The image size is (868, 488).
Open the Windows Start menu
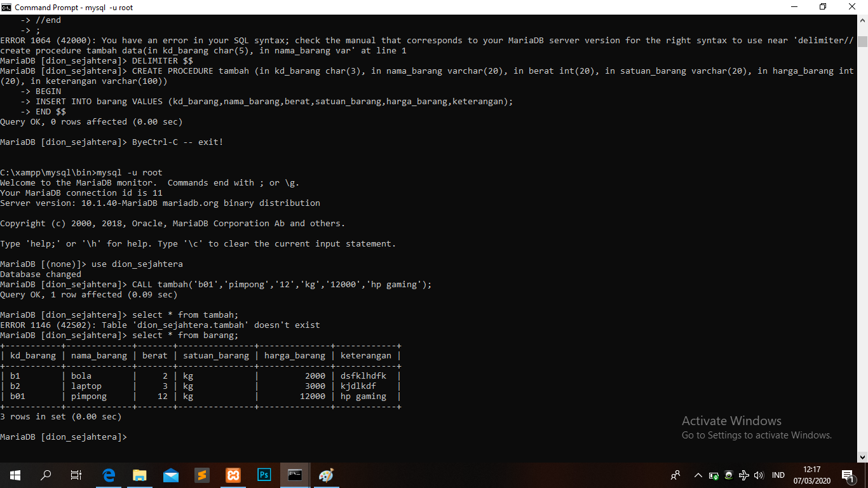(15, 475)
